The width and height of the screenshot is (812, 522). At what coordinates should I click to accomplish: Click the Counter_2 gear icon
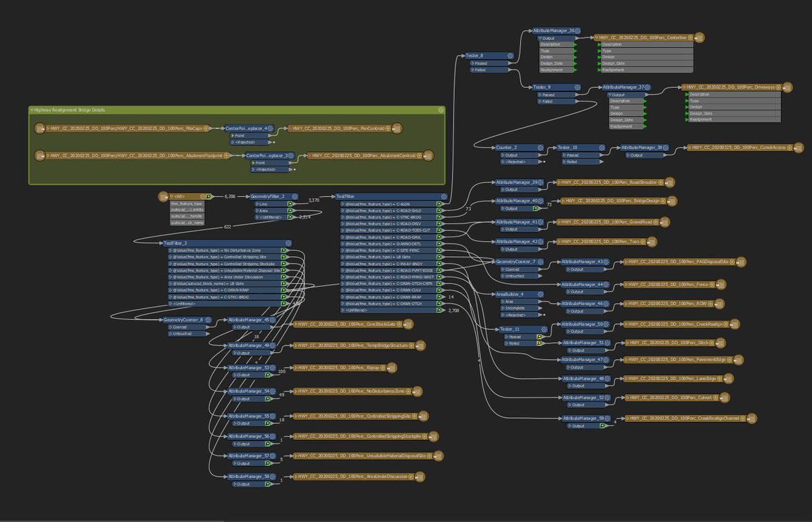[x=541, y=147]
